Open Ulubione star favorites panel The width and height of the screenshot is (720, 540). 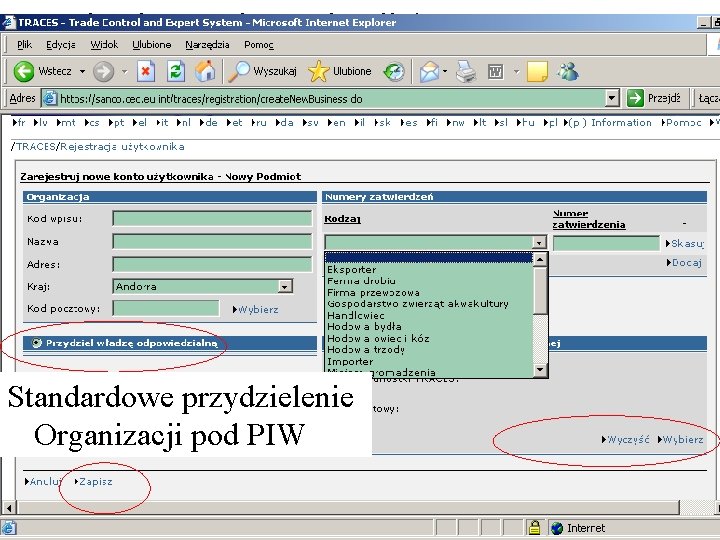click(318, 72)
